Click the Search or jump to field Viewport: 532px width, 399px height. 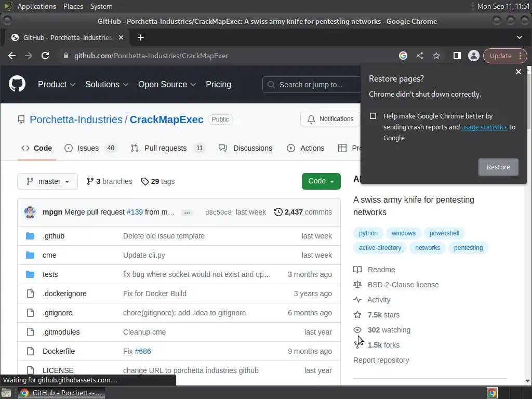311,85
